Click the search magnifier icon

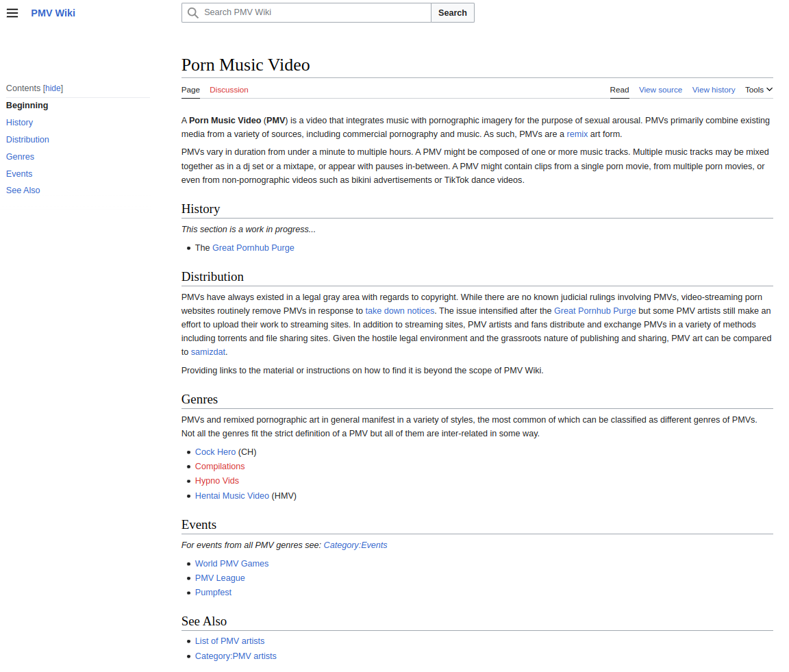192,12
